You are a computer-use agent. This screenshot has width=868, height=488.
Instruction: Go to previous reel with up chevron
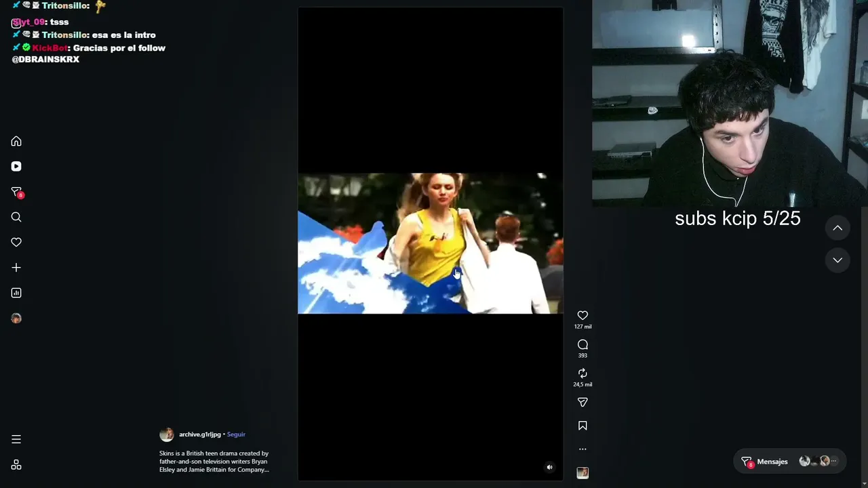pos(837,228)
